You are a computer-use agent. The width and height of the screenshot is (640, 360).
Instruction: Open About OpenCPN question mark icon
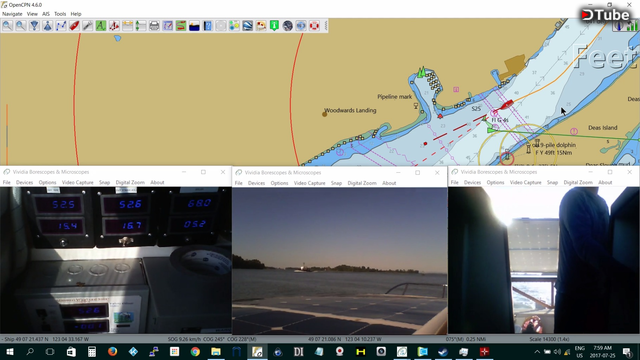coord(208,26)
